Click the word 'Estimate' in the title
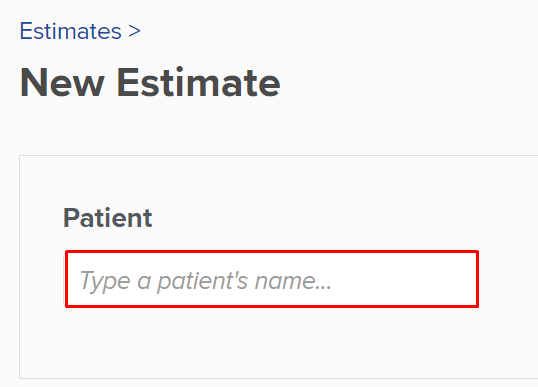Image resolution: width=538 pixels, height=387 pixels. point(199,83)
